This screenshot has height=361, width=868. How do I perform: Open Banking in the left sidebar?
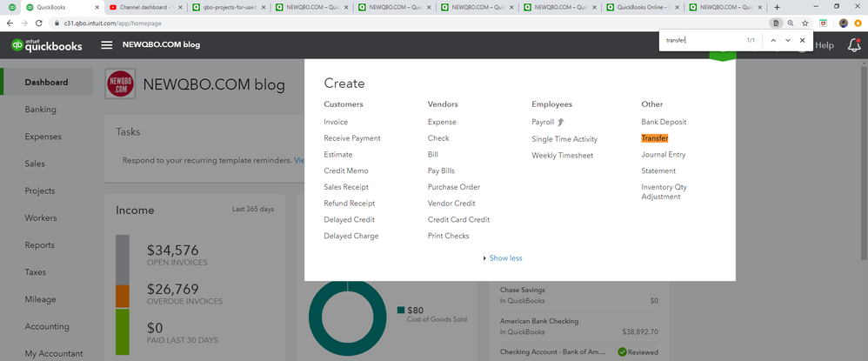[41, 110]
